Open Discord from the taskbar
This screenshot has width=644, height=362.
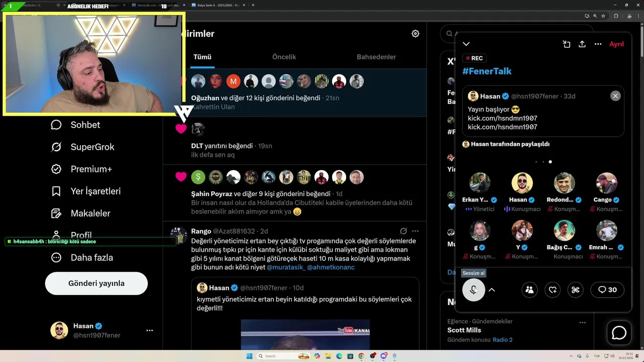pos(384,356)
